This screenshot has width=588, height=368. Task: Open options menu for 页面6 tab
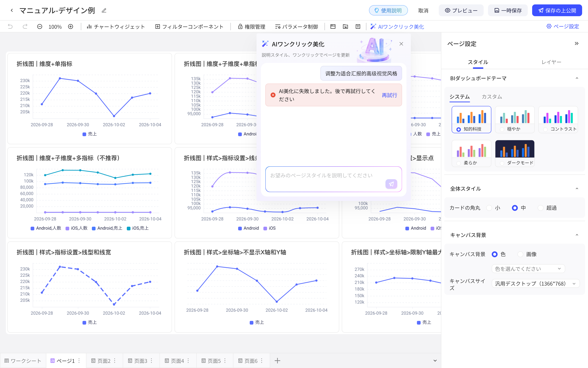[262, 361]
